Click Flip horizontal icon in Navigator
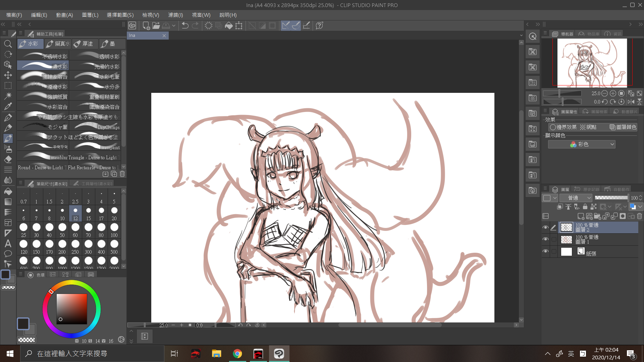This screenshot has width=644, height=362. pyautogui.click(x=631, y=102)
